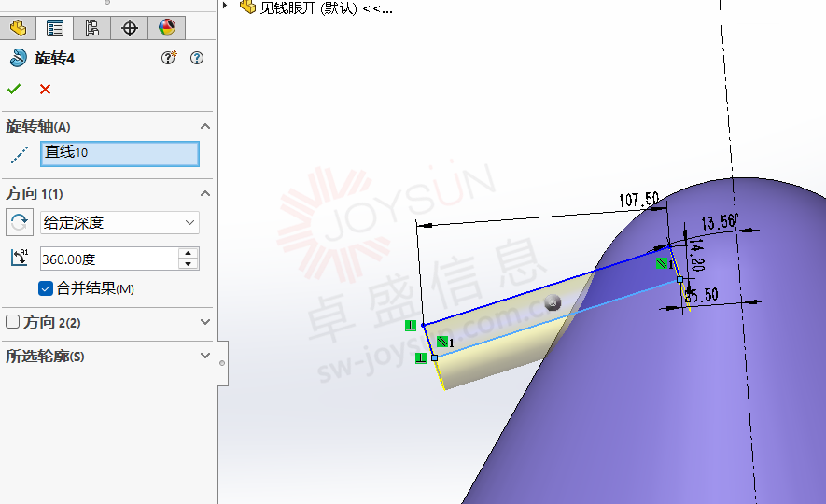Open the help question mark icon
Viewport: 826px width, 504px height.
click(197, 58)
